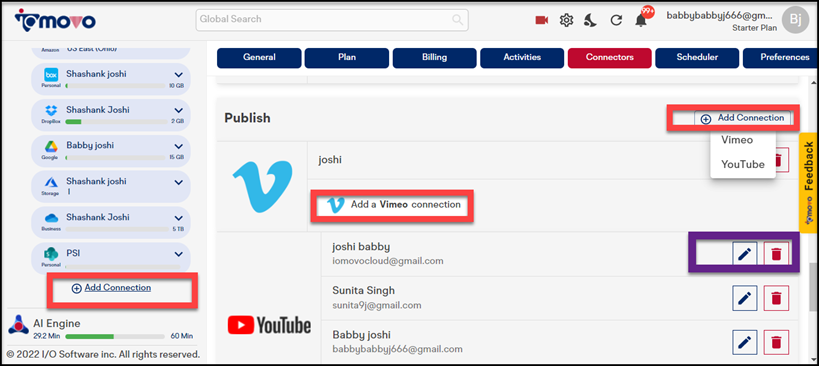819x366 pixels.
Task: Toggle dark mode moon icon
Action: (591, 20)
